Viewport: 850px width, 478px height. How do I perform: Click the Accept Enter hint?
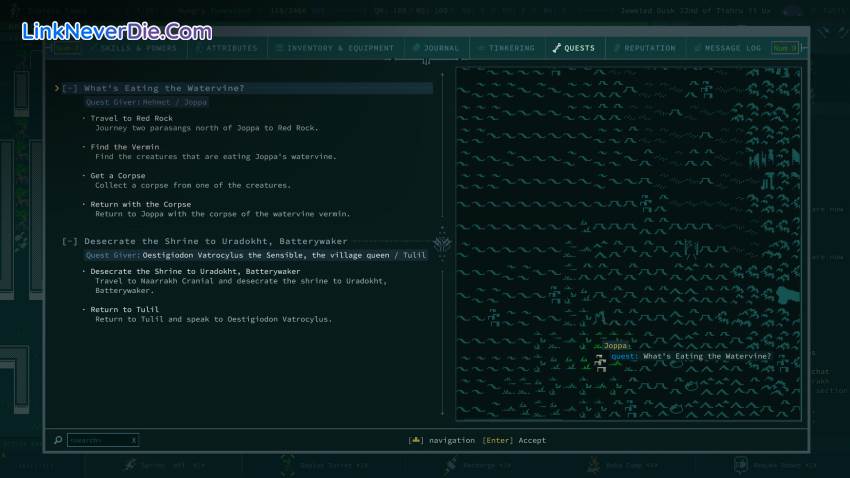pos(514,440)
